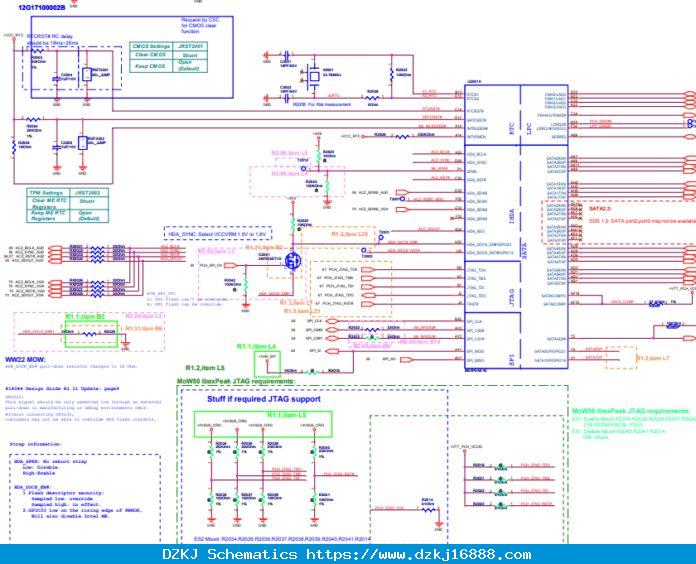Screen dimensions: 696x564
Task: Click the "Keep CMOS" table cell
Action: coord(151,66)
